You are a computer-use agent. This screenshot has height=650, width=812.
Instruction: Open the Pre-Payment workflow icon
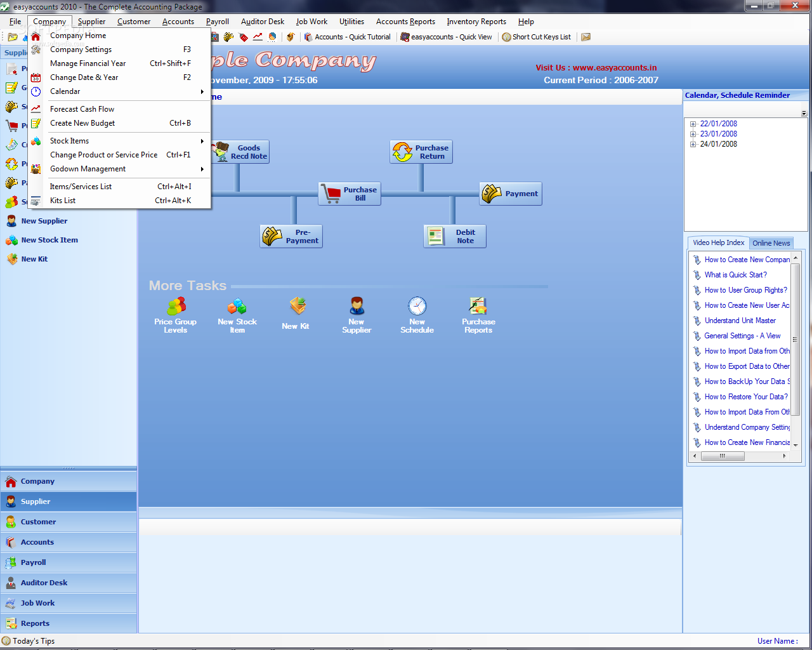[291, 236]
